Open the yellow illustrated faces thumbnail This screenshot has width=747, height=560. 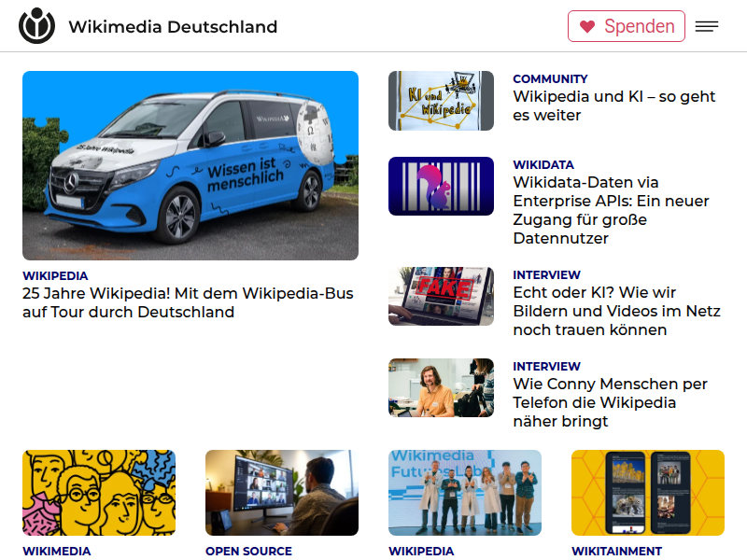pos(99,493)
